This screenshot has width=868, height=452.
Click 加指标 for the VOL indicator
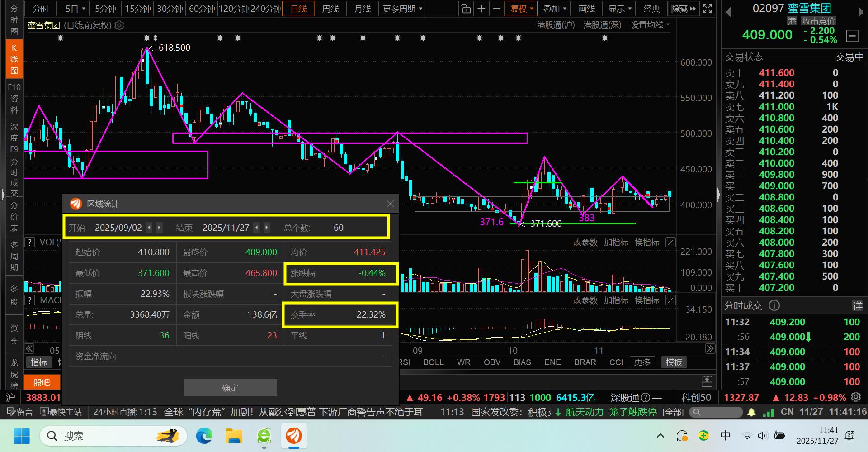click(x=616, y=243)
